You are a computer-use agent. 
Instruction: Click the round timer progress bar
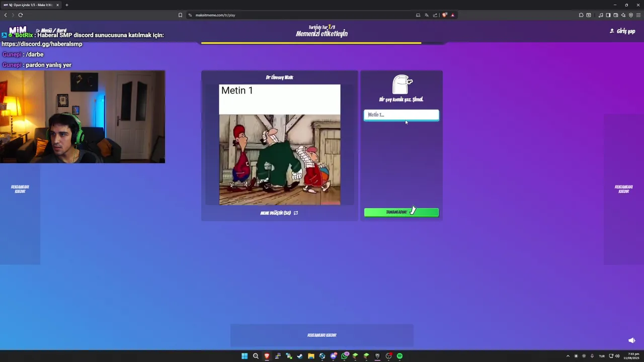(x=322, y=43)
